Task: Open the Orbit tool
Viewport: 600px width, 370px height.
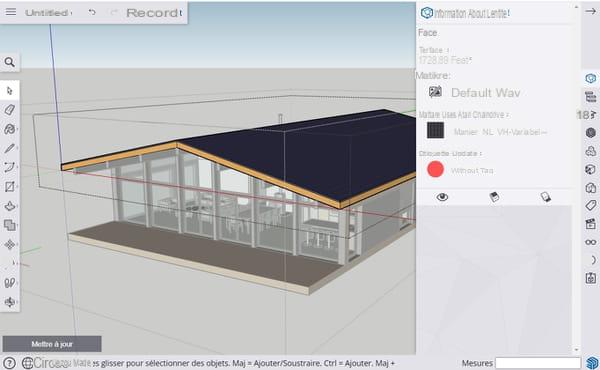Action: pyautogui.click(x=10, y=302)
